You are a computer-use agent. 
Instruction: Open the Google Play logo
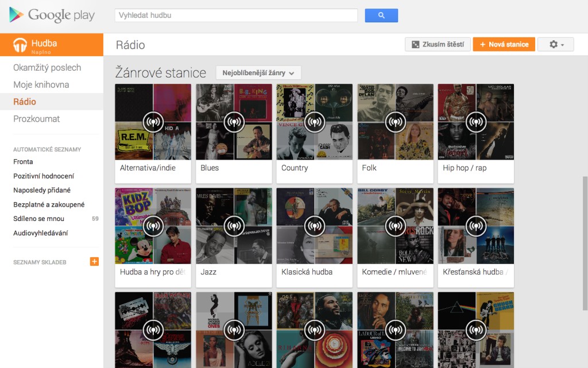[x=52, y=15]
